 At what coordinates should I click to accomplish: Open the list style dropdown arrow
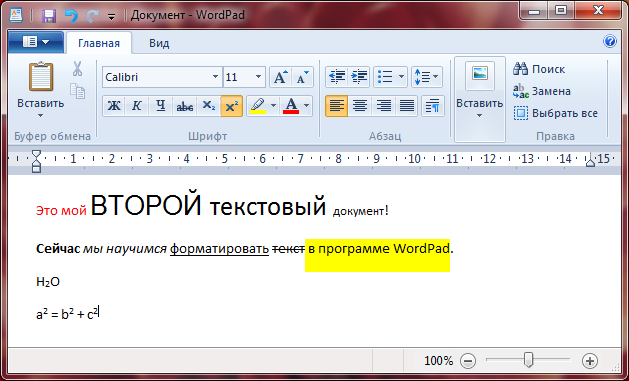pos(402,77)
